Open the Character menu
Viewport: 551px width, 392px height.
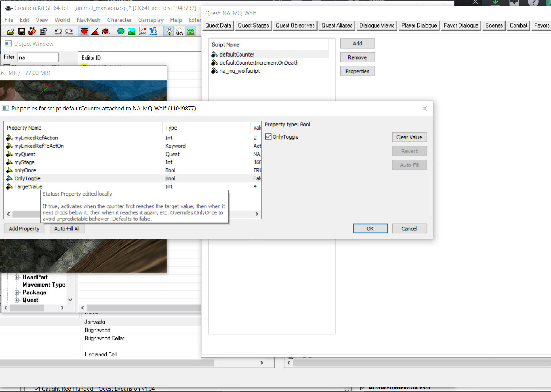point(119,20)
